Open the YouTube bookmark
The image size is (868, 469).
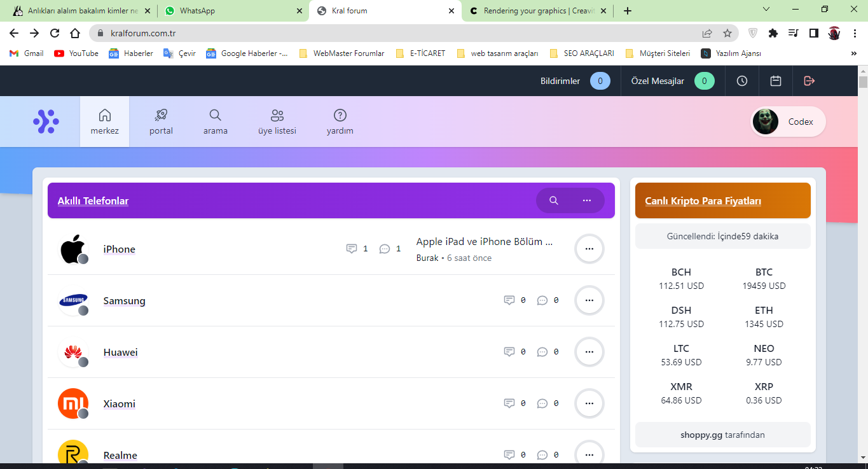pyautogui.click(x=76, y=53)
